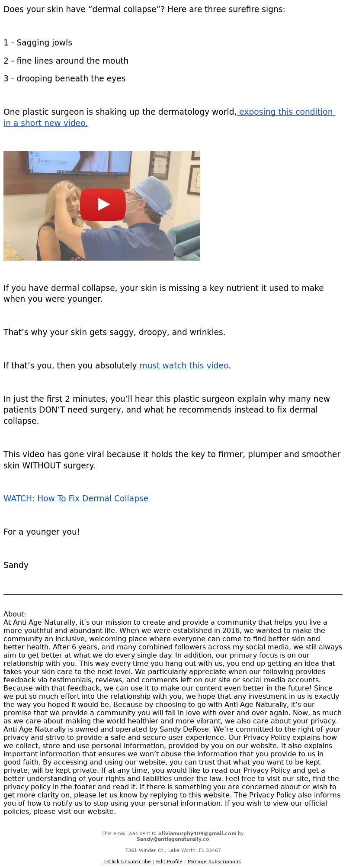Click the 'drooping beneath the eyes' line
Screen dimensions: 346x868
click(64, 78)
